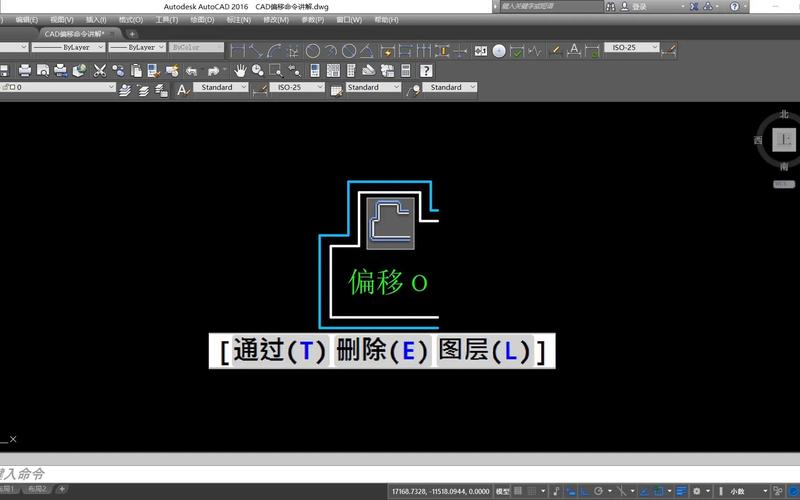
Task: Select the Radius dimension tool
Action: click(x=313, y=50)
